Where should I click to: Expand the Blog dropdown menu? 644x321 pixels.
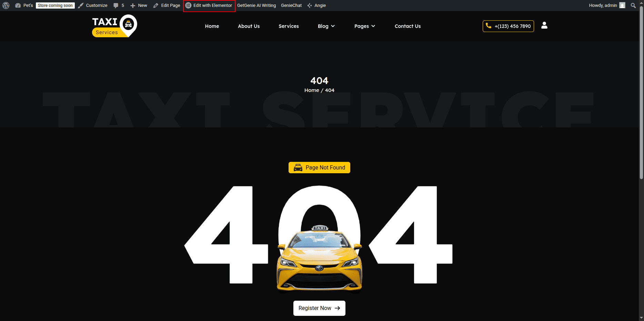326,26
